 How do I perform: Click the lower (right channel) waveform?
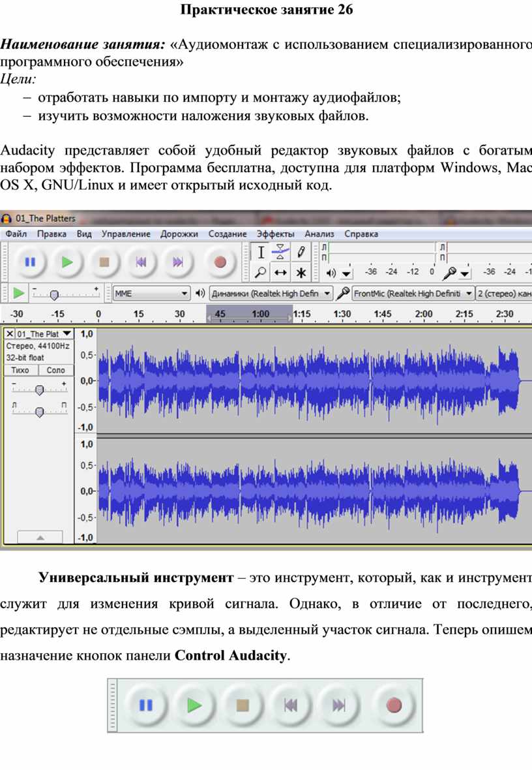pyautogui.click(x=314, y=491)
